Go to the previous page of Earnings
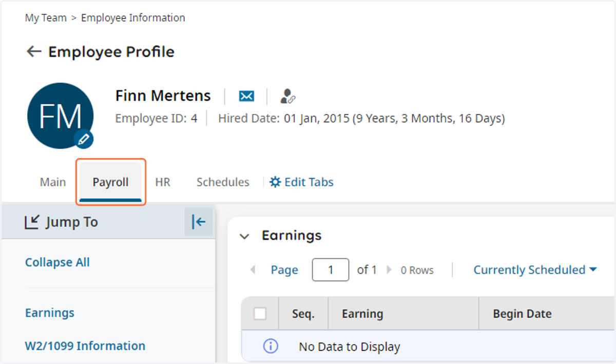The height and width of the screenshot is (364, 616). coord(253,270)
